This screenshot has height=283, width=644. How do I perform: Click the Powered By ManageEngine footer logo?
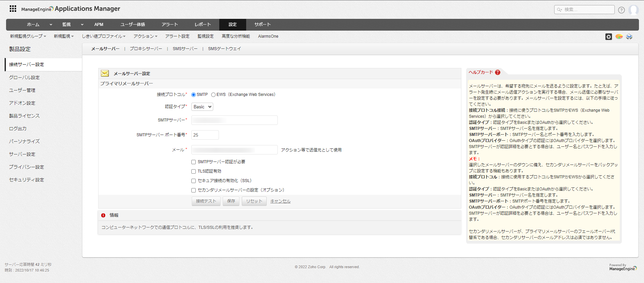(623, 267)
